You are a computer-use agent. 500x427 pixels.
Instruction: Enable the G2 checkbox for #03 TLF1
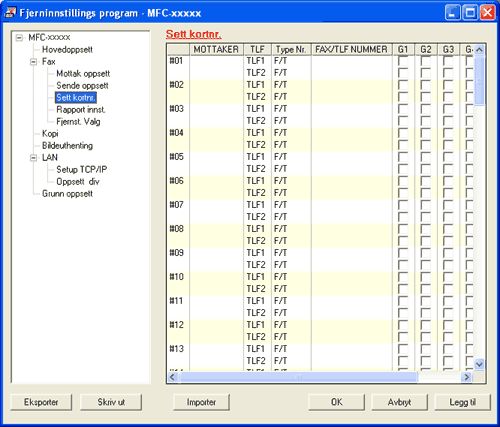click(425, 109)
